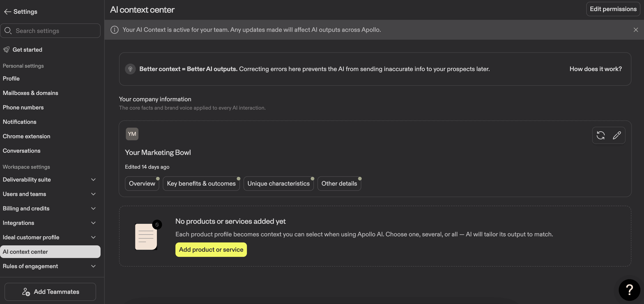Open Mailboxes & domains settings
644x304 pixels.
30,93
